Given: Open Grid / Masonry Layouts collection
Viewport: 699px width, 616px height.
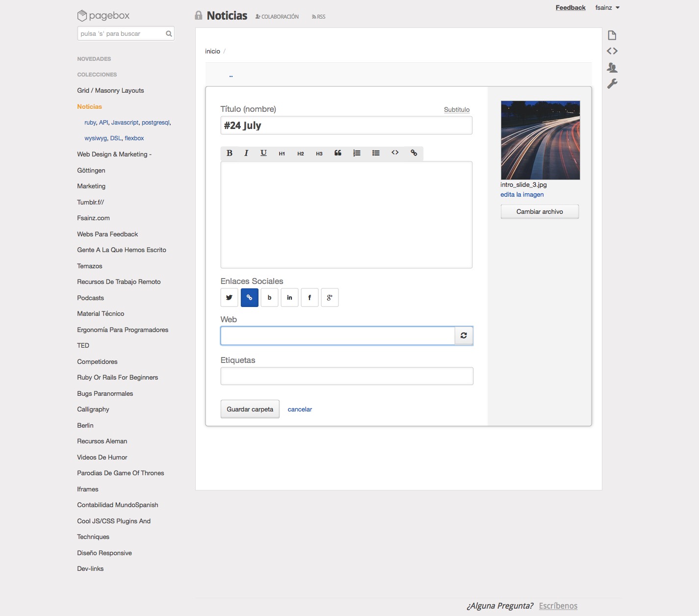Looking at the screenshot, I should pos(110,91).
